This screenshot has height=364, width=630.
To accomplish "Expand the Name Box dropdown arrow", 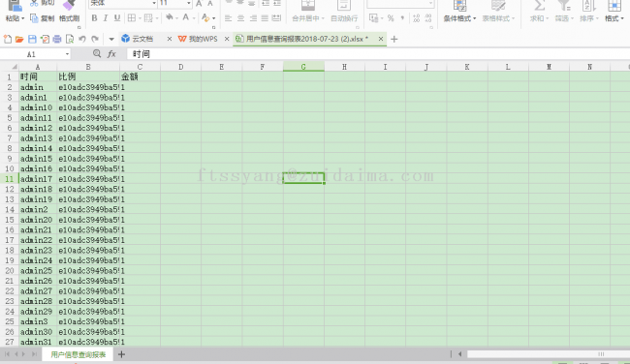I will [67, 54].
